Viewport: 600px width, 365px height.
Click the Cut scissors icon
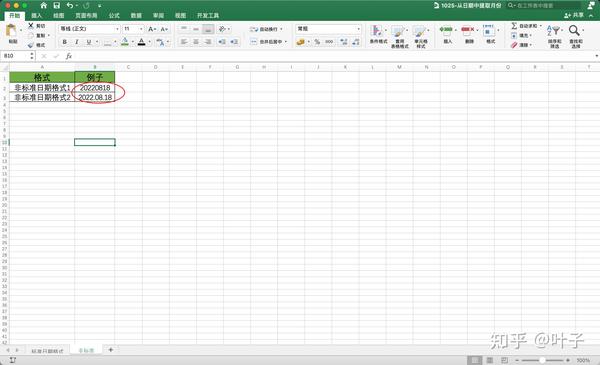(x=31, y=26)
